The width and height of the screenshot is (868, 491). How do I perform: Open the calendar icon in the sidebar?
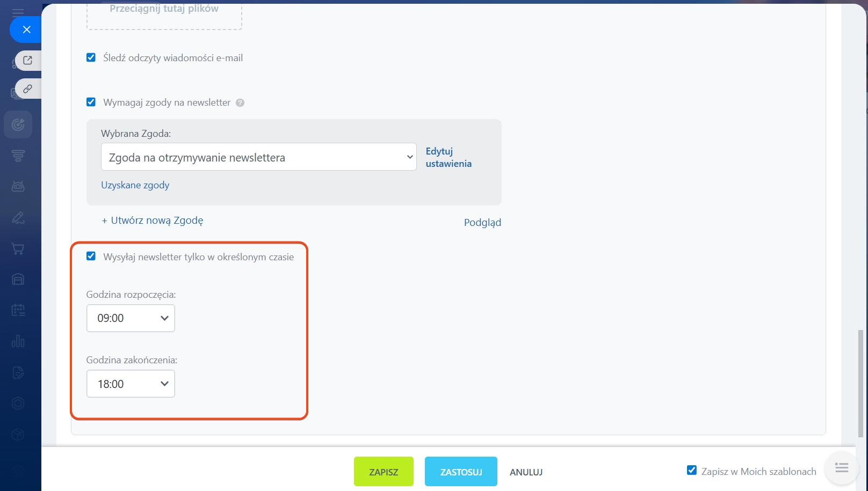click(18, 310)
